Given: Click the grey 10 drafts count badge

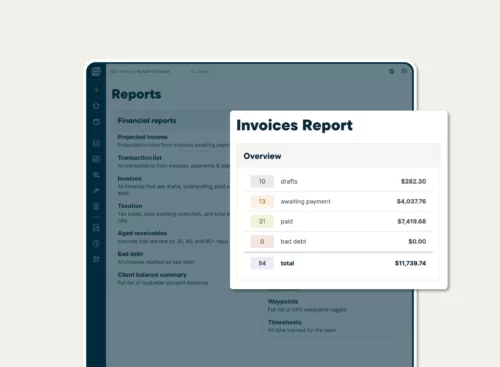Looking at the screenshot, I should tap(262, 181).
